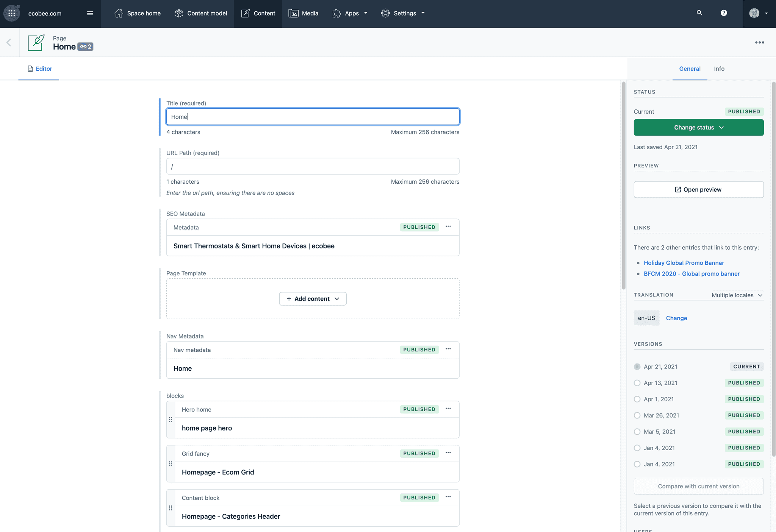776x532 pixels.
Task: Click the Content model icon
Action: coord(178,13)
